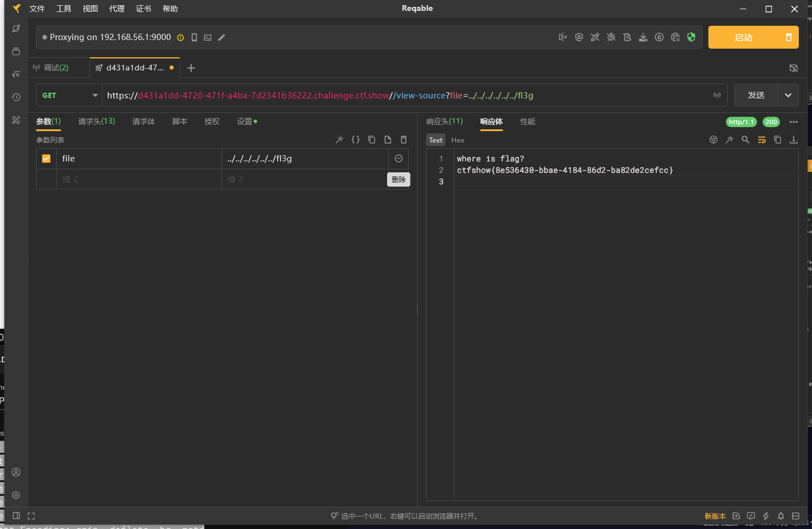
Task: Click the 发送 send button
Action: pos(756,95)
